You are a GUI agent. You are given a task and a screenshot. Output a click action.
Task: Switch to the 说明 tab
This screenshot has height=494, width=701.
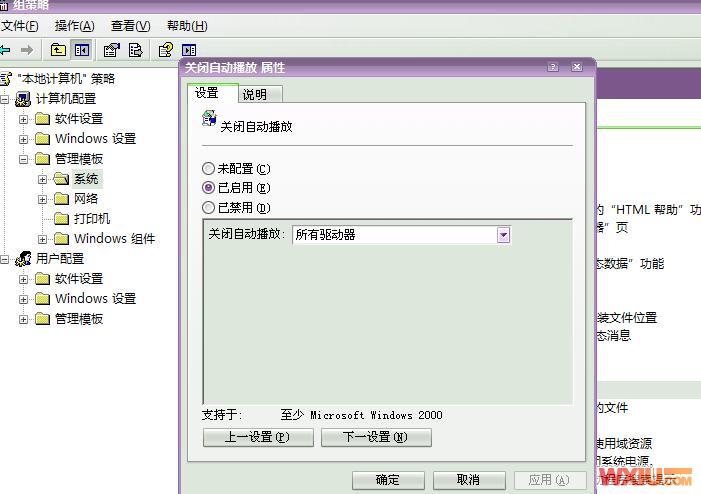(255, 94)
